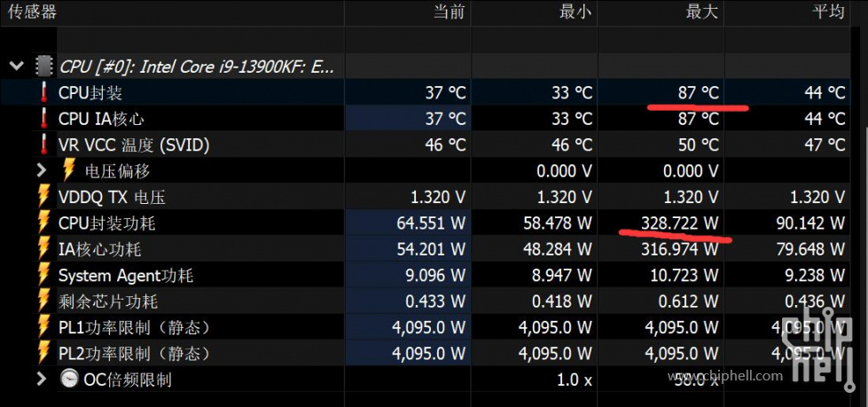The height and width of the screenshot is (407, 868).
Task: Click the OC倍频限制 minimum value 1.0 x
Action: [x=574, y=380]
